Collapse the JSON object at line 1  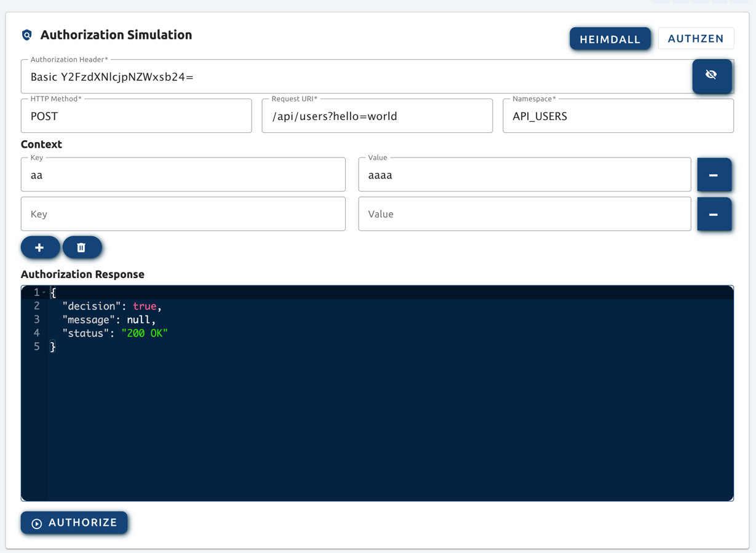click(44, 293)
